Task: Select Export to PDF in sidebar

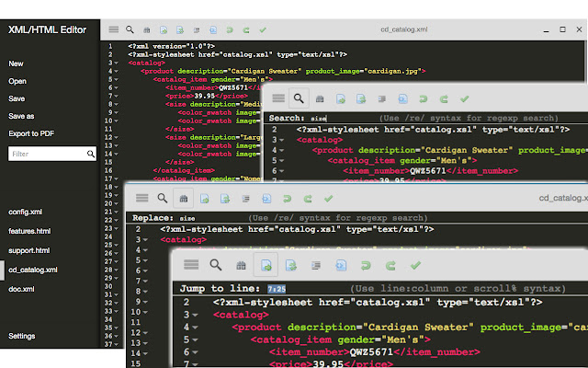Action: pos(31,133)
